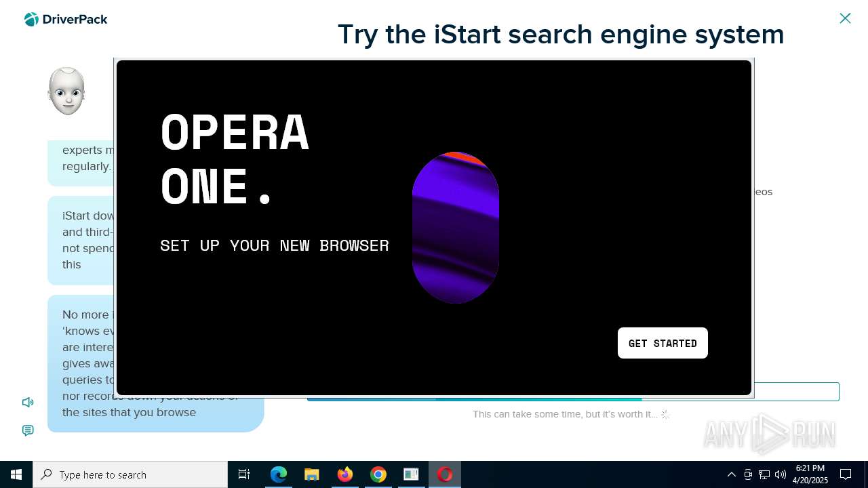Open File Explorer from the taskbar
Image resolution: width=868 pixels, height=488 pixels.
pos(312,474)
